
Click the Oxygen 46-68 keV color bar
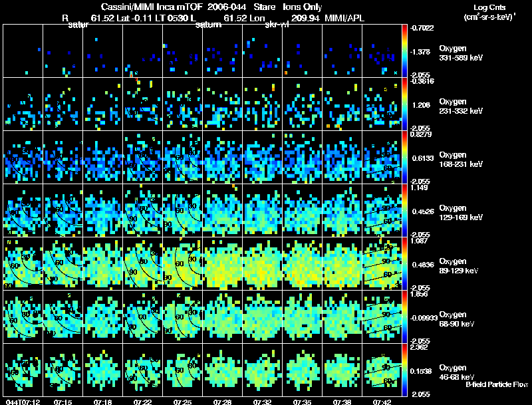(x=404, y=370)
